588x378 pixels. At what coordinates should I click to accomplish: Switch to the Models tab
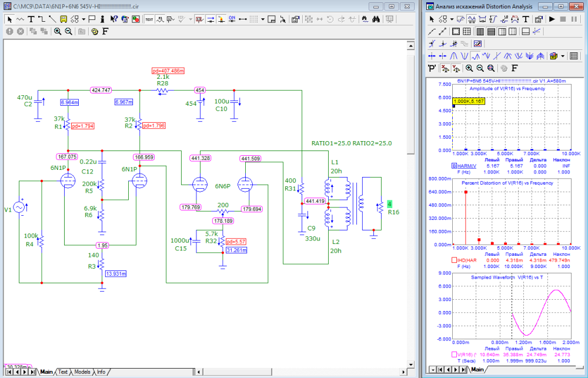point(82,372)
